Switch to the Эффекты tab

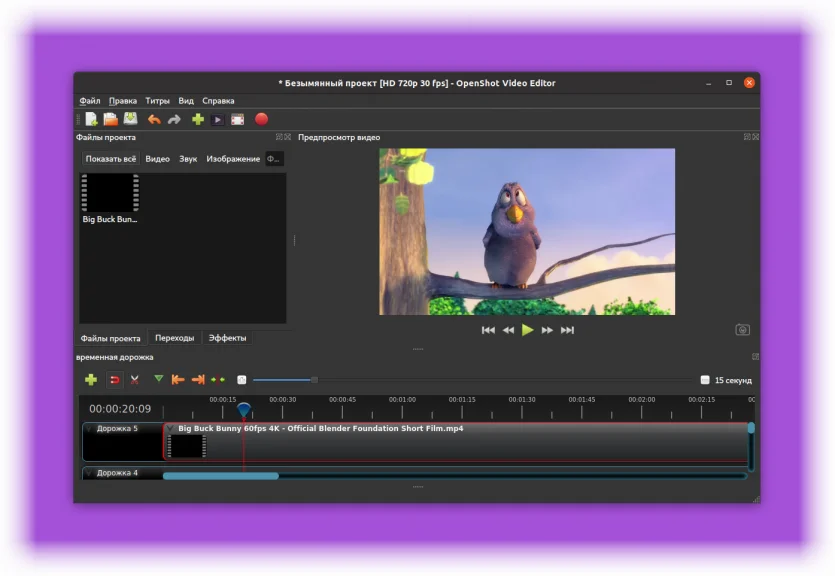pos(227,338)
